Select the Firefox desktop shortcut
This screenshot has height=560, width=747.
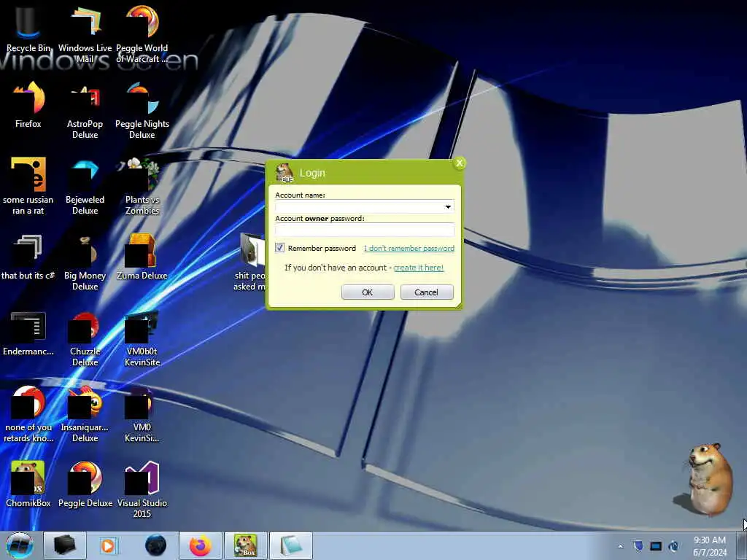click(x=28, y=105)
